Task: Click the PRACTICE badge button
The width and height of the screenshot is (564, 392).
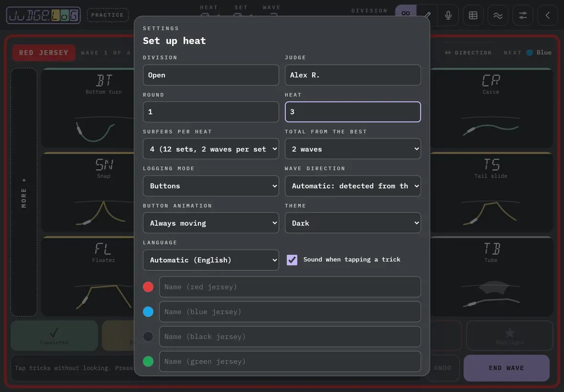Action: coord(108,15)
